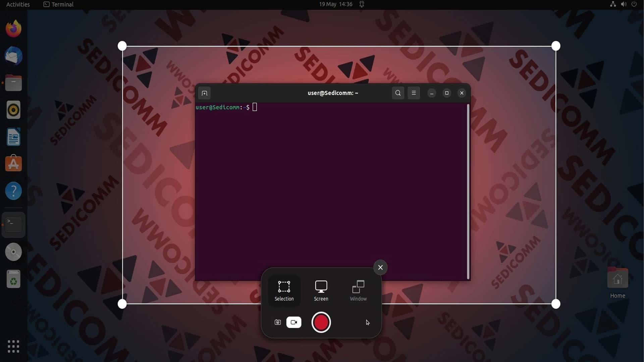Click the top-right selection handle
Viewport: 644px width, 362px height.
pos(556,46)
